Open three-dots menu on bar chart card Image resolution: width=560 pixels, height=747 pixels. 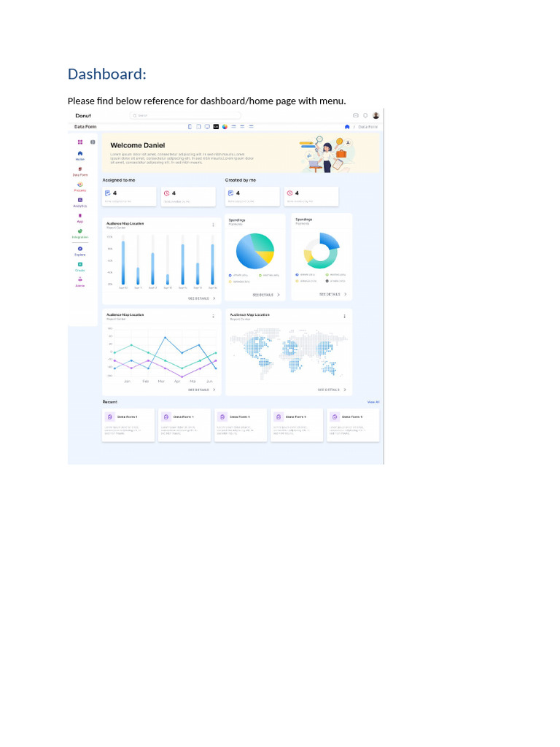(214, 225)
